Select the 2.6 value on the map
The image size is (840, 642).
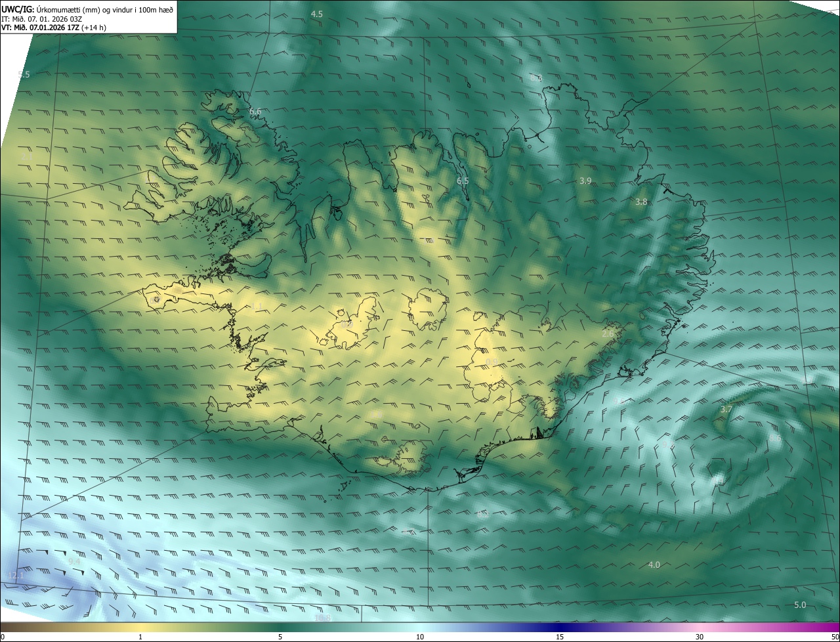(x=608, y=333)
